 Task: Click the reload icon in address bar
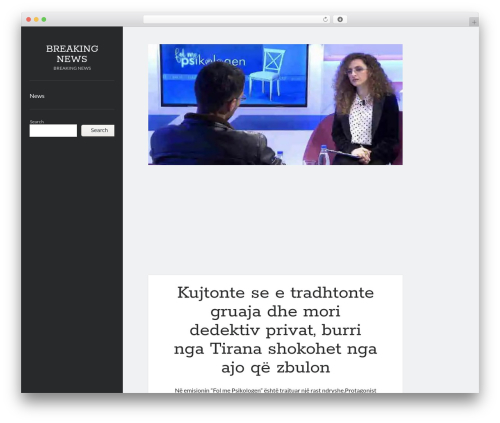click(325, 20)
